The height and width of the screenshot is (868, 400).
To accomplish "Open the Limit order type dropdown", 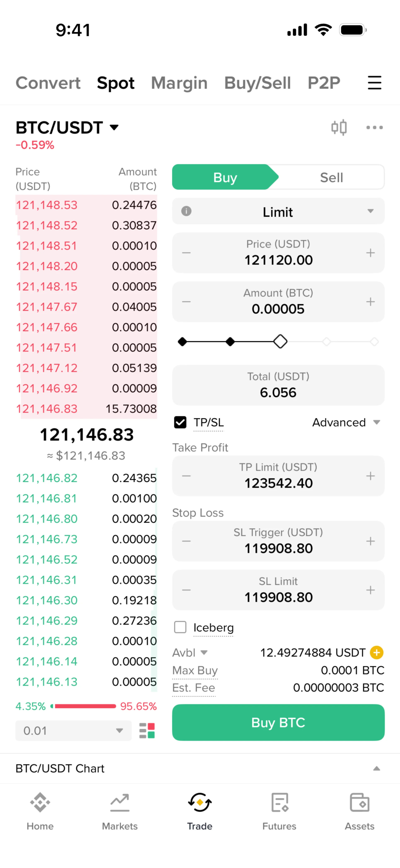I will tap(278, 211).
